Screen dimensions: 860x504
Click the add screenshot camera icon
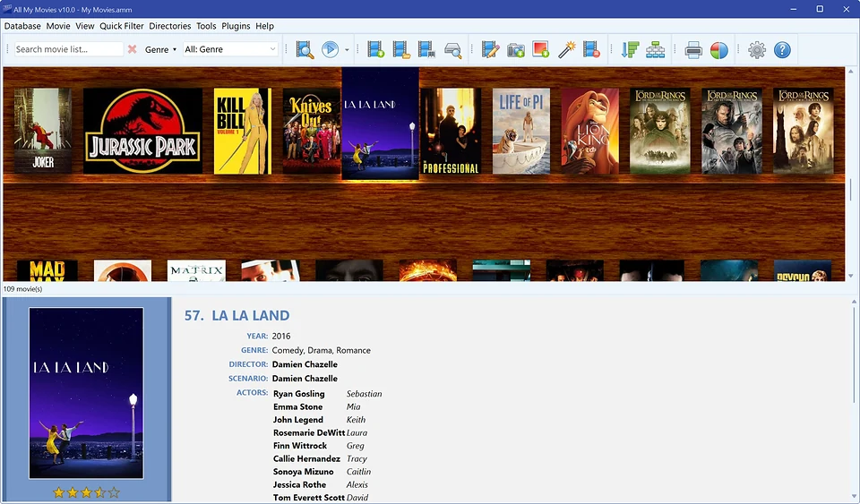pyautogui.click(x=516, y=50)
